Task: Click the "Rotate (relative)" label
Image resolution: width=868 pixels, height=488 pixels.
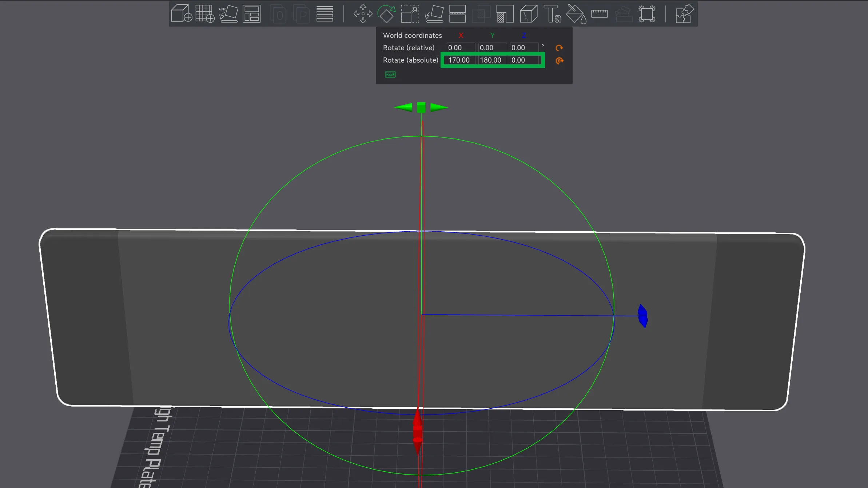Action: tap(409, 48)
